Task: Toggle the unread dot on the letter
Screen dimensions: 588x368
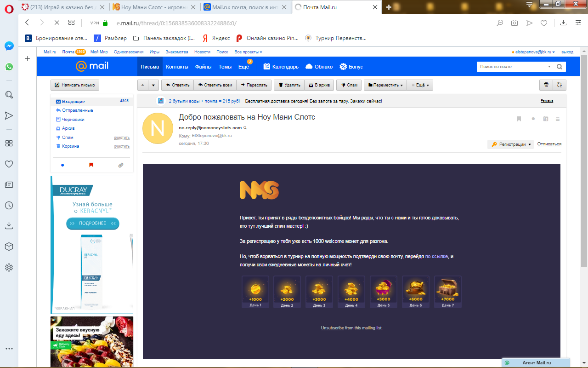Action: (x=533, y=119)
